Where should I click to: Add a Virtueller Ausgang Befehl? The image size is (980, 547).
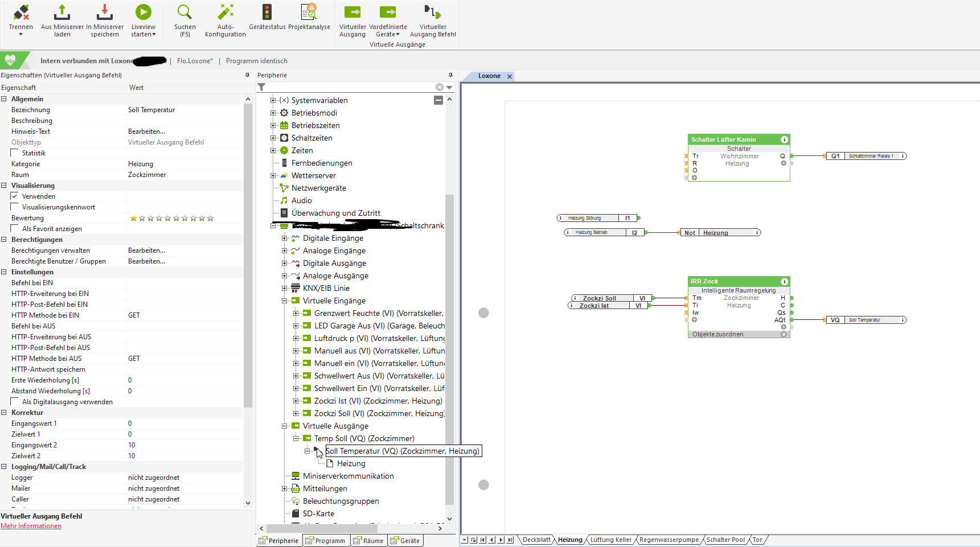tap(433, 13)
